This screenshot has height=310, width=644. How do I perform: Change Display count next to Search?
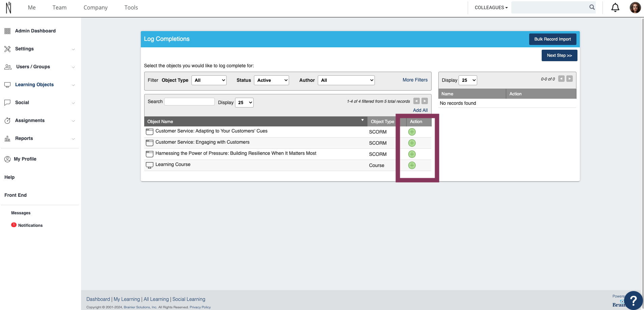(x=244, y=102)
